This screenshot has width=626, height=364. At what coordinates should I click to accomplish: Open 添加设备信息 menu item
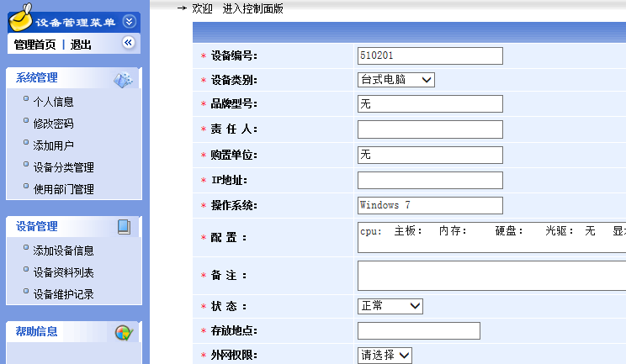(x=63, y=251)
